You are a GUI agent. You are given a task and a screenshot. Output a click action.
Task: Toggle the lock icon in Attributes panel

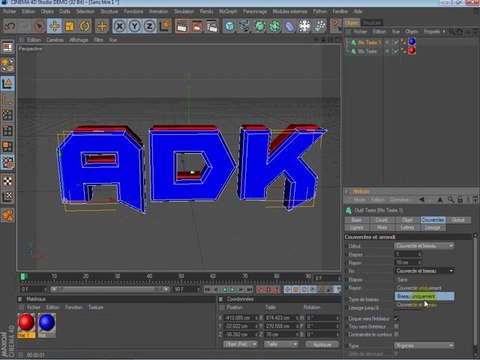tap(460, 199)
